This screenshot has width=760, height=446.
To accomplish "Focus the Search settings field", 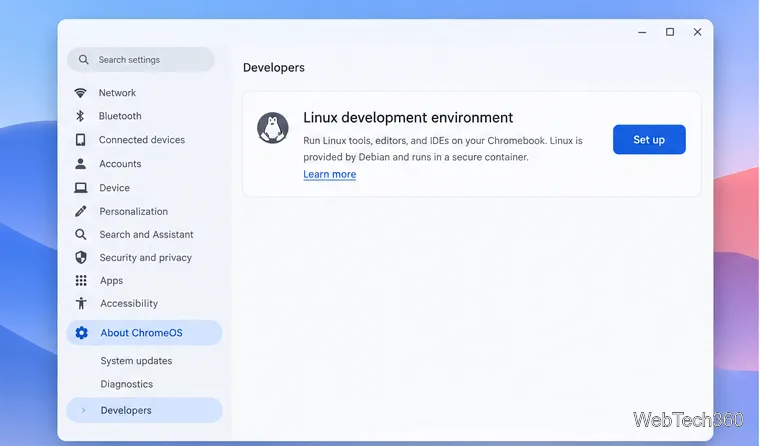I will (141, 60).
